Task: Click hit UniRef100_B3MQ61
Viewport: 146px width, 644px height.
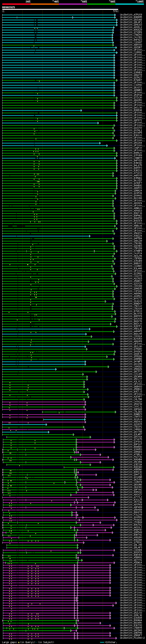Action: click(131, 178)
